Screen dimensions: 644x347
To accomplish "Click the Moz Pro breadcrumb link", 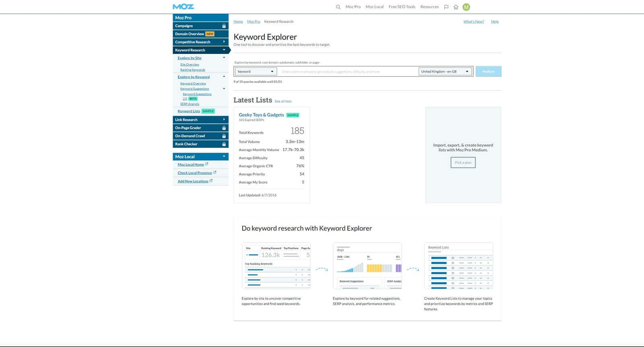I will 254,22.
